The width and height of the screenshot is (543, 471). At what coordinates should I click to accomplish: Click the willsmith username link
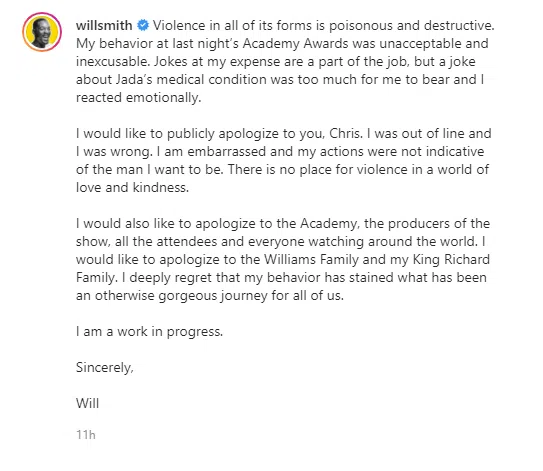point(104,26)
